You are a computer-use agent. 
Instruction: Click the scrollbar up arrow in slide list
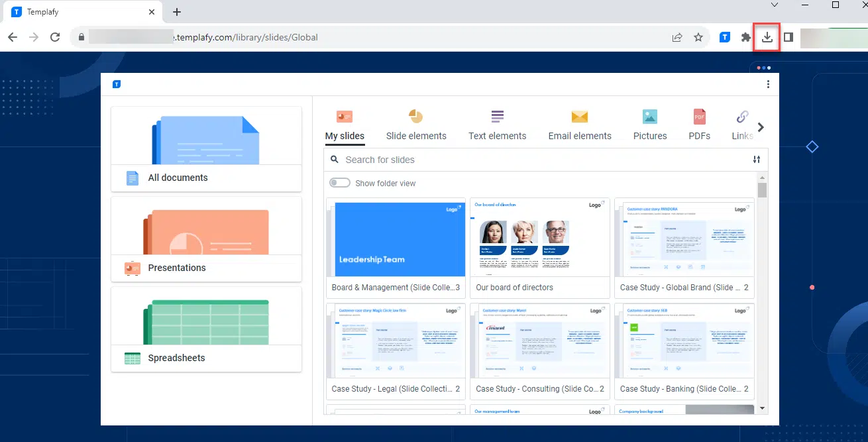(x=763, y=178)
